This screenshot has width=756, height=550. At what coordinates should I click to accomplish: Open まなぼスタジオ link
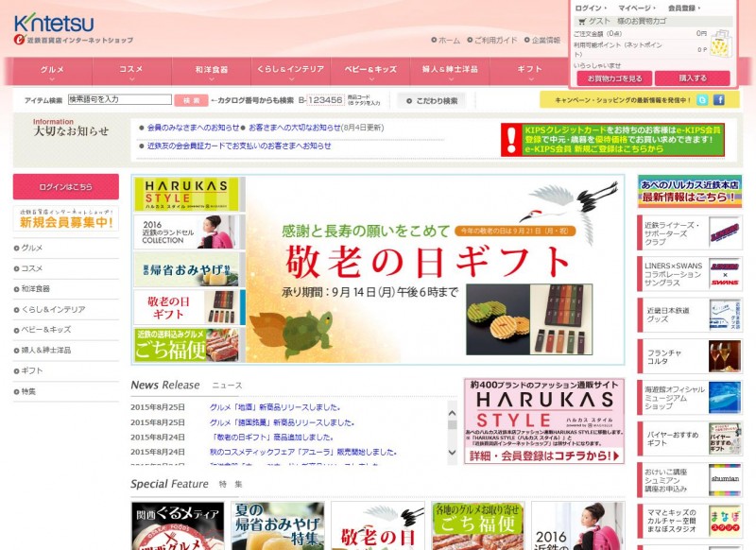pos(690,522)
